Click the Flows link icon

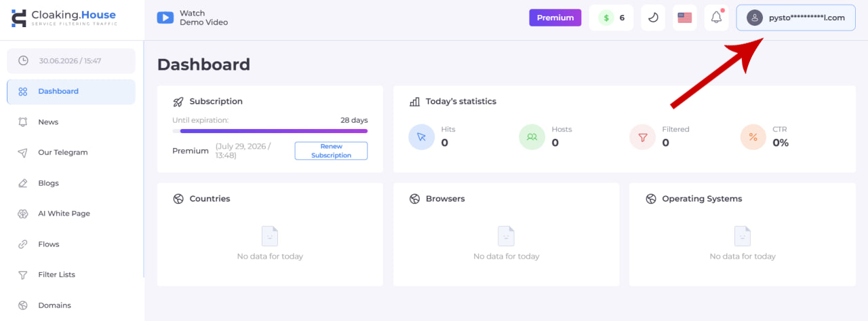coord(23,244)
